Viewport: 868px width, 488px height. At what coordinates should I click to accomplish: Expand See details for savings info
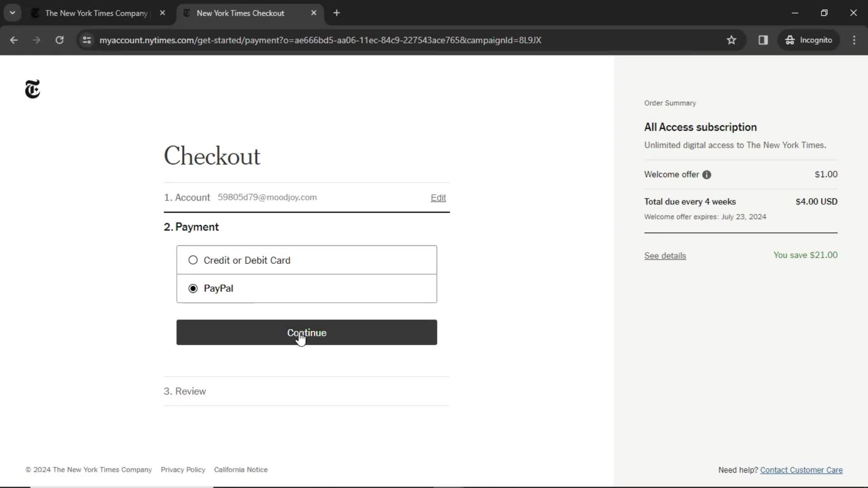click(665, 256)
